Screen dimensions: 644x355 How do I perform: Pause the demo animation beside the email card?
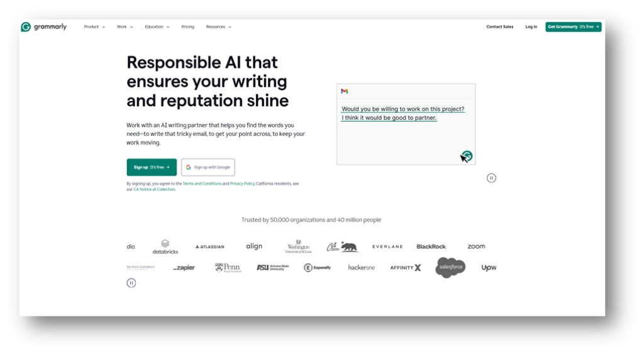pos(491,178)
